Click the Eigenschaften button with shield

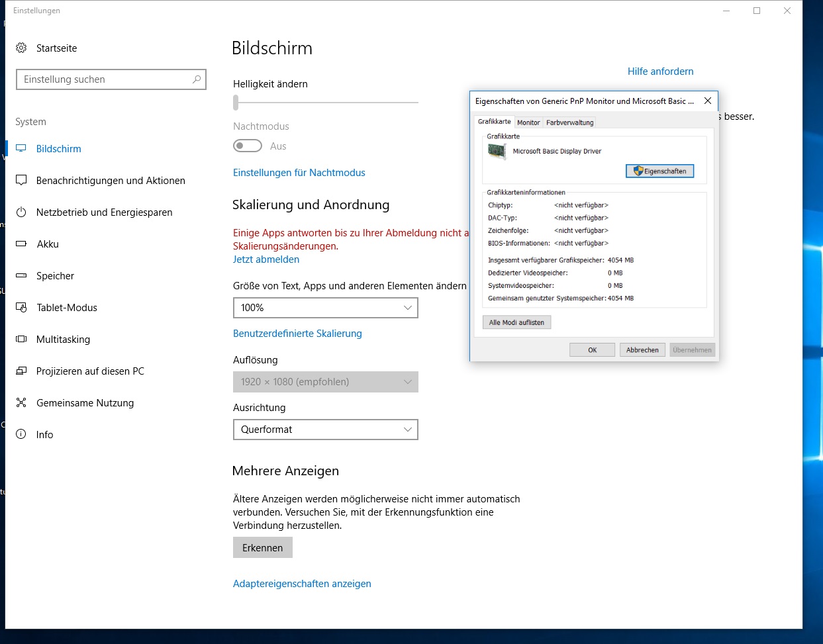(x=660, y=171)
